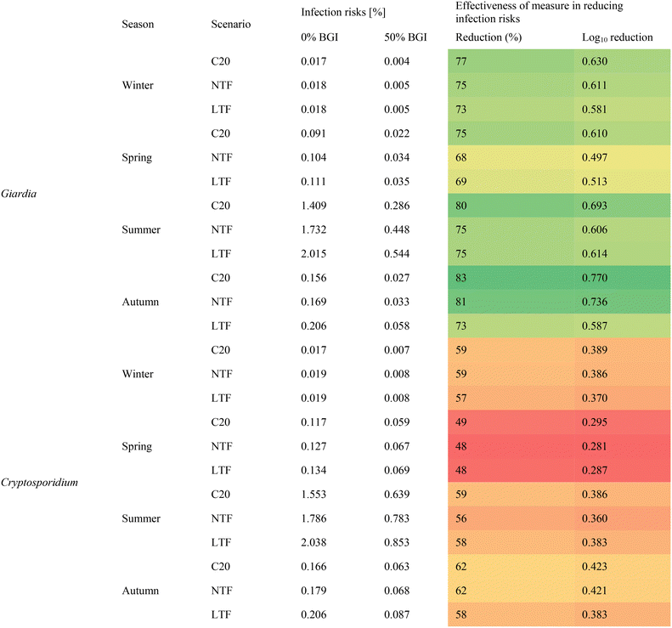Viewport: 672px width, 628px height.
Task: Select the green cell with reduction 83
Action: point(462,278)
